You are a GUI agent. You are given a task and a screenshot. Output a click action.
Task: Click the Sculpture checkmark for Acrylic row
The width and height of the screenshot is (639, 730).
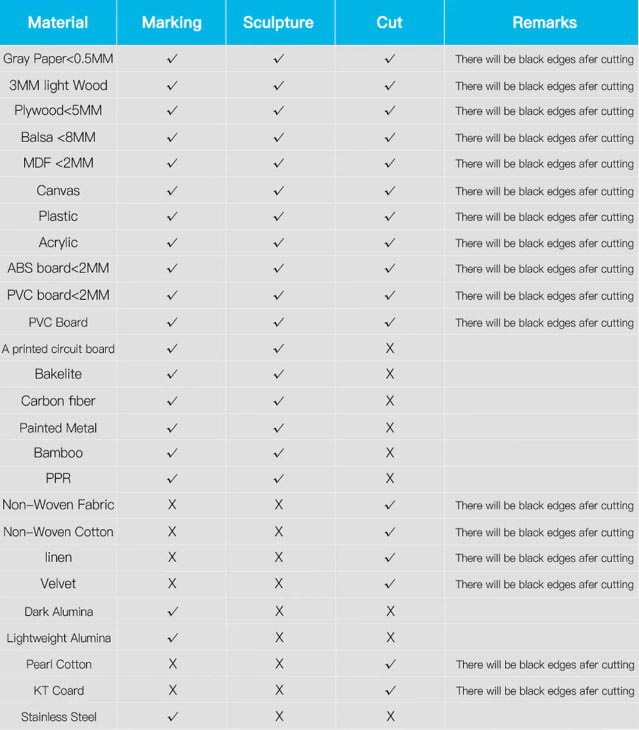click(279, 243)
